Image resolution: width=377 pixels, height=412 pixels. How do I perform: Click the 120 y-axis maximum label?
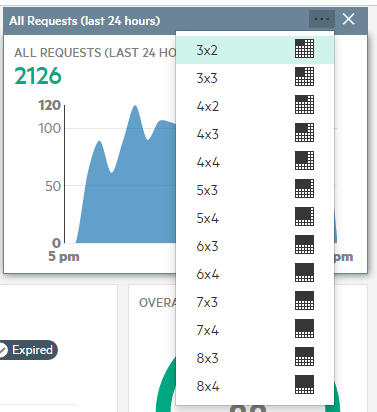(x=50, y=105)
